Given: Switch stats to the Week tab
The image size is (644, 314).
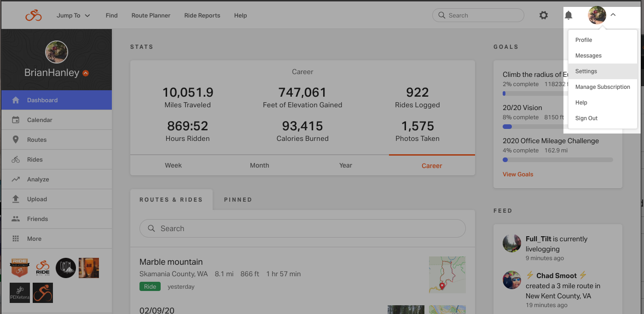Looking at the screenshot, I should point(173,165).
